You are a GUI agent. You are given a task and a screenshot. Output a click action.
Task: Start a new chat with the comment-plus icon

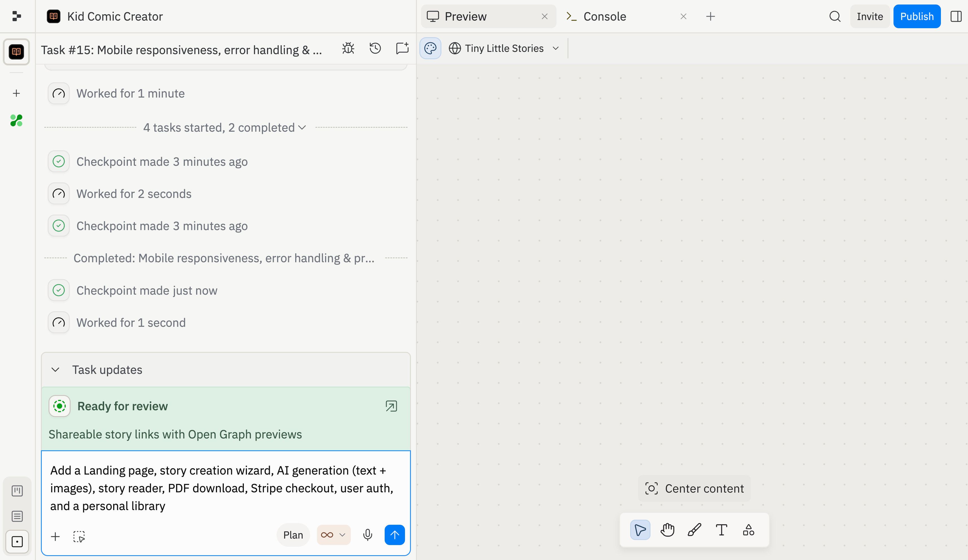tap(402, 49)
